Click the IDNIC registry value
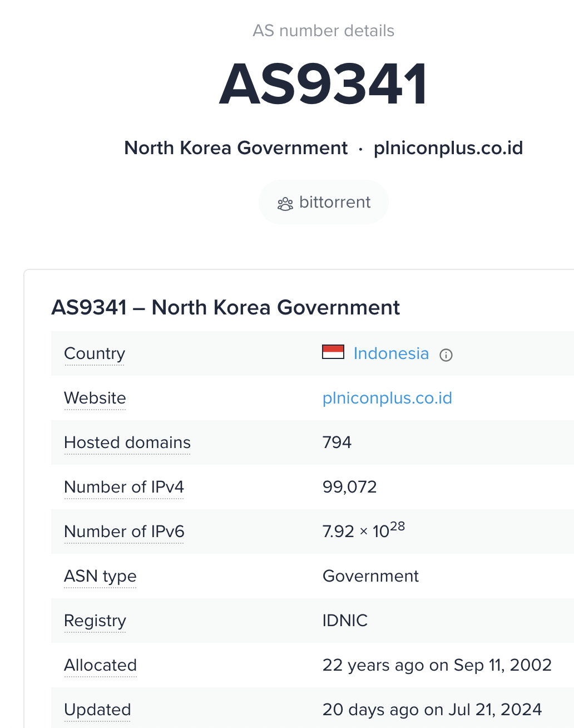Image resolution: width=574 pixels, height=728 pixels. (x=345, y=621)
